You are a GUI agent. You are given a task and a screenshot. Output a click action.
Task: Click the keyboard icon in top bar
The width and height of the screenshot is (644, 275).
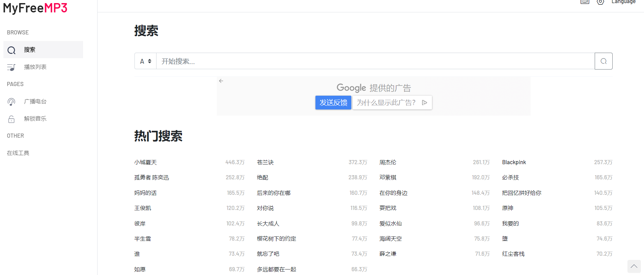[585, 2]
